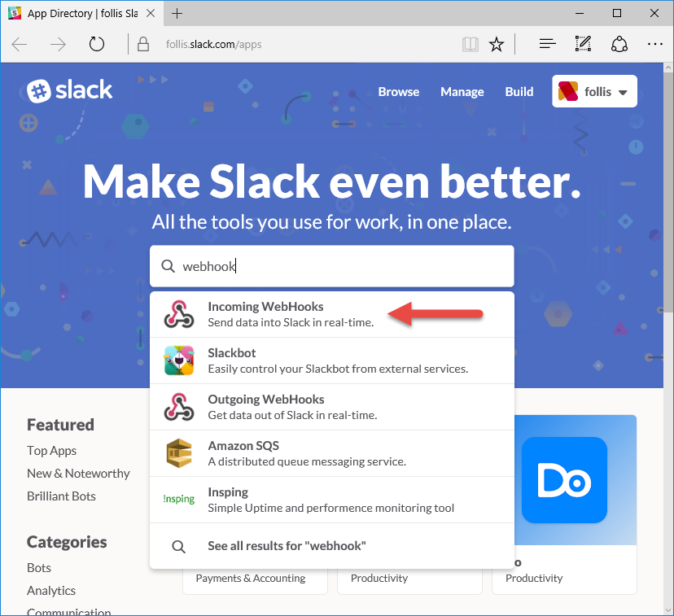Open the follis team dropdown arrow
This screenshot has width=674, height=616.
coord(623,92)
